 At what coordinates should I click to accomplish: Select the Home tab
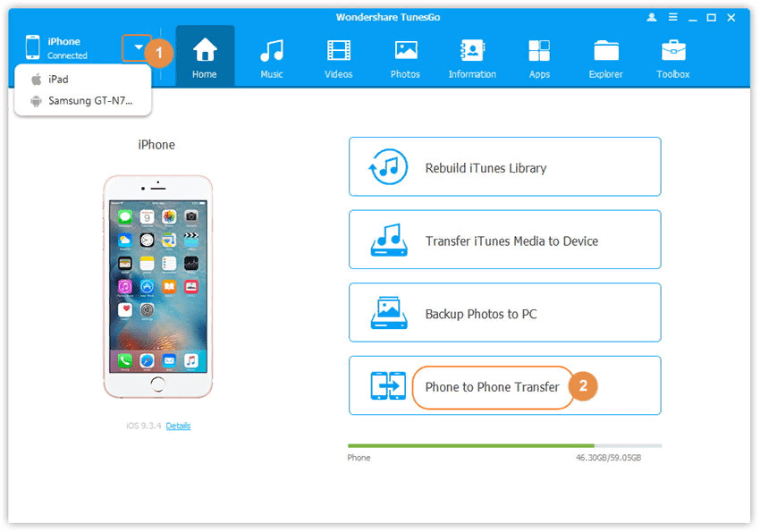coord(205,56)
